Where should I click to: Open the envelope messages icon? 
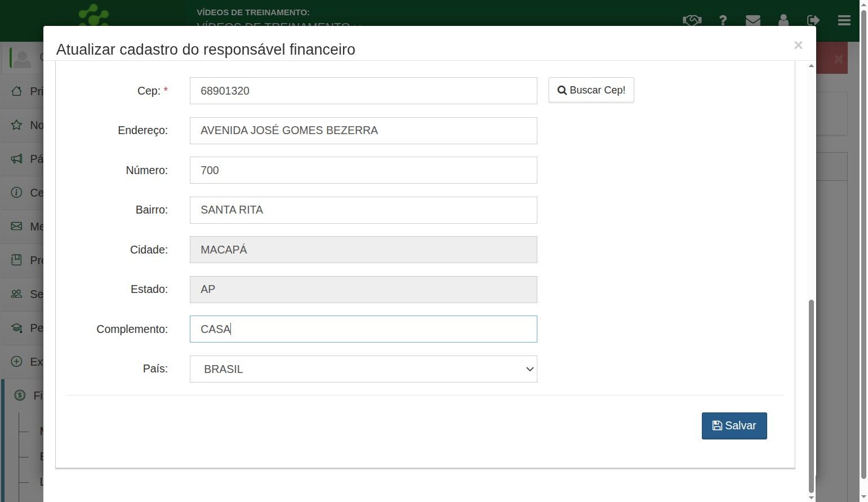coord(753,20)
